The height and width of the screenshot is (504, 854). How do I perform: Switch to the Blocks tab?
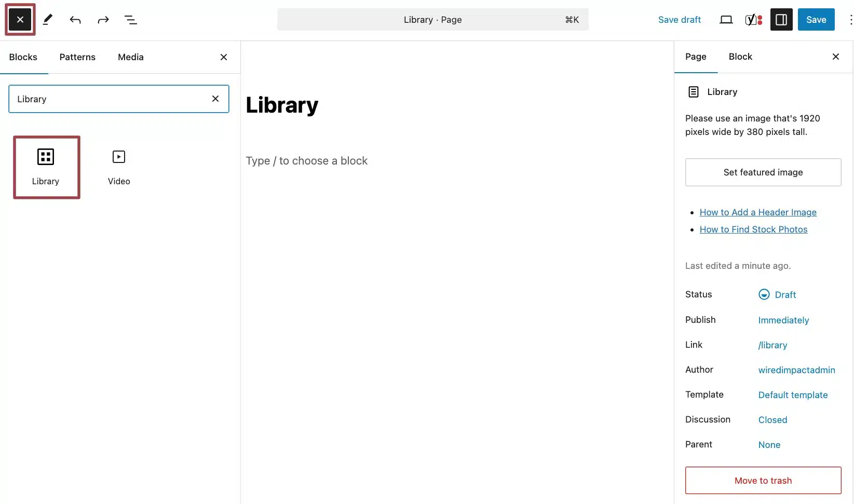click(23, 57)
